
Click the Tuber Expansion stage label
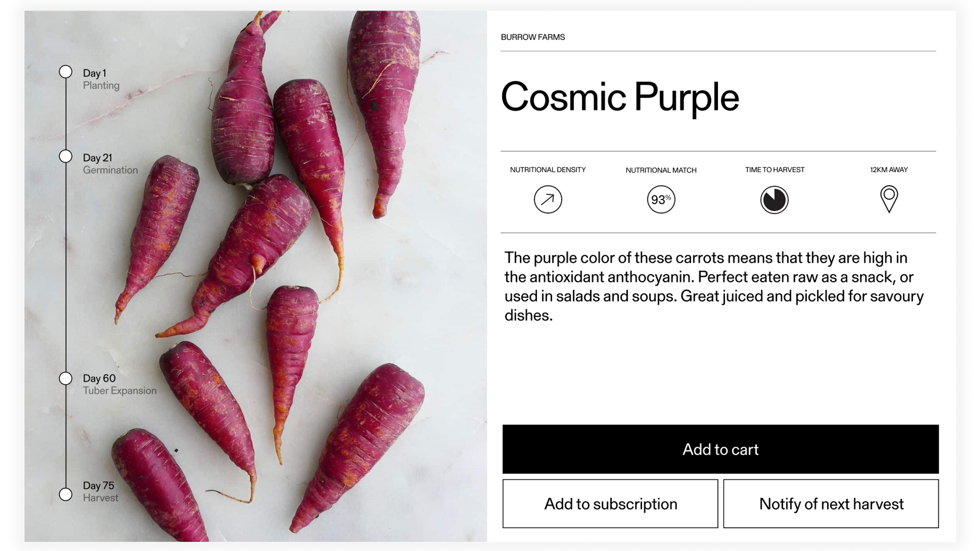pos(120,390)
